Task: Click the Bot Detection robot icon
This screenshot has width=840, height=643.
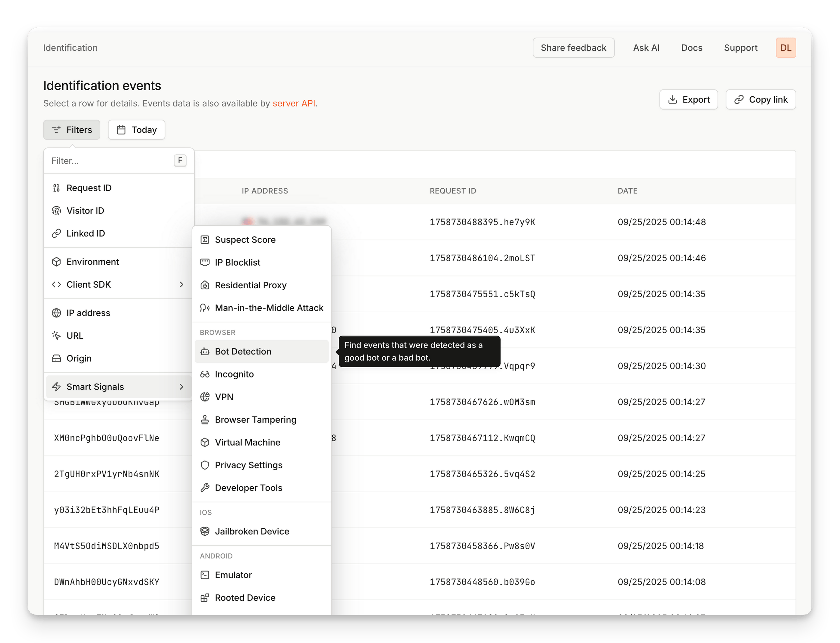Action: 205,351
